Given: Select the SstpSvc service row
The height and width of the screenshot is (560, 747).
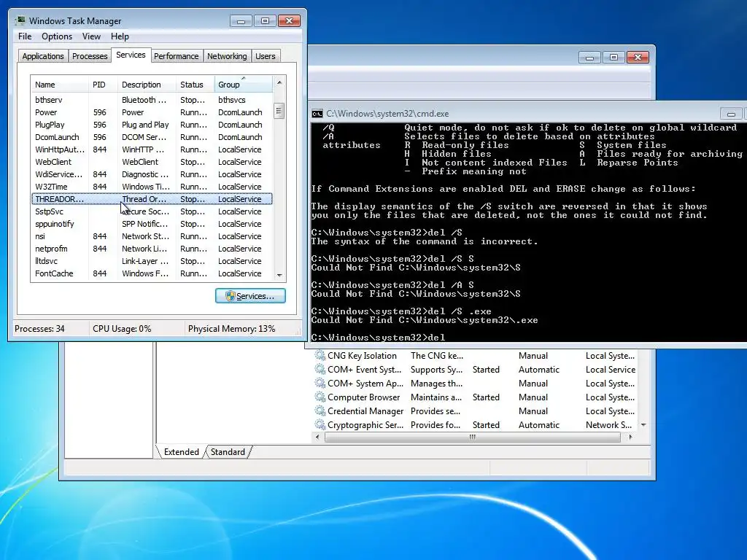Looking at the screenshot, I should pos(152,211).
